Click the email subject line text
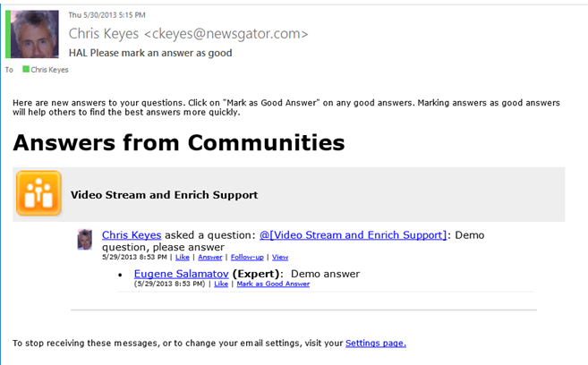Screen dimensions: 588x365 (x=150, y=53)
